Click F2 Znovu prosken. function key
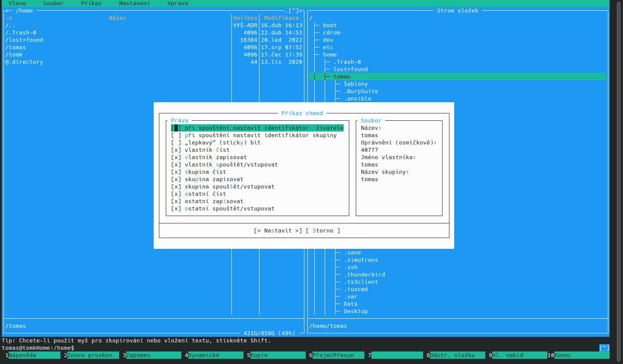 [92, 355]
